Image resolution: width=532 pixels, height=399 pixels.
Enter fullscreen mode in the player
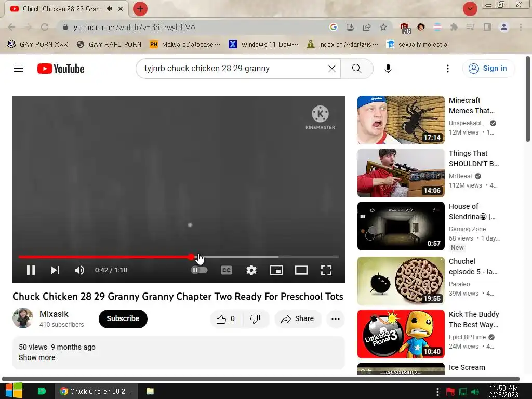[326, 270]
